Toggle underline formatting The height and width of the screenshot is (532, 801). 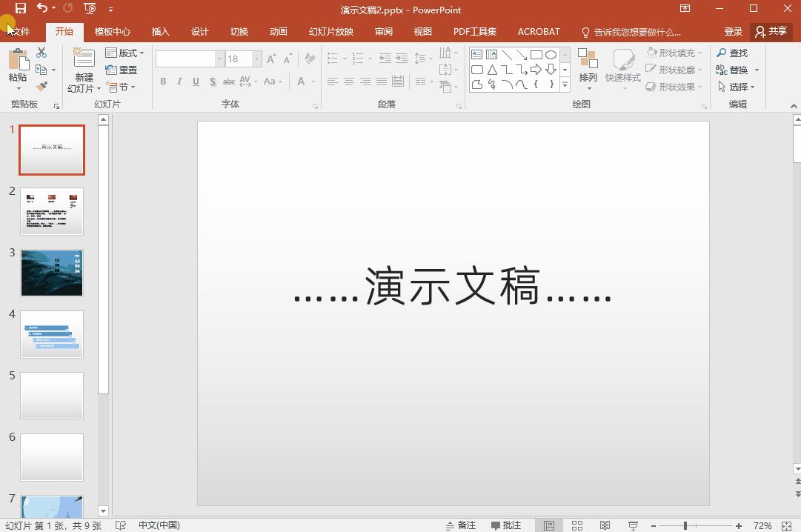[196, 82]
